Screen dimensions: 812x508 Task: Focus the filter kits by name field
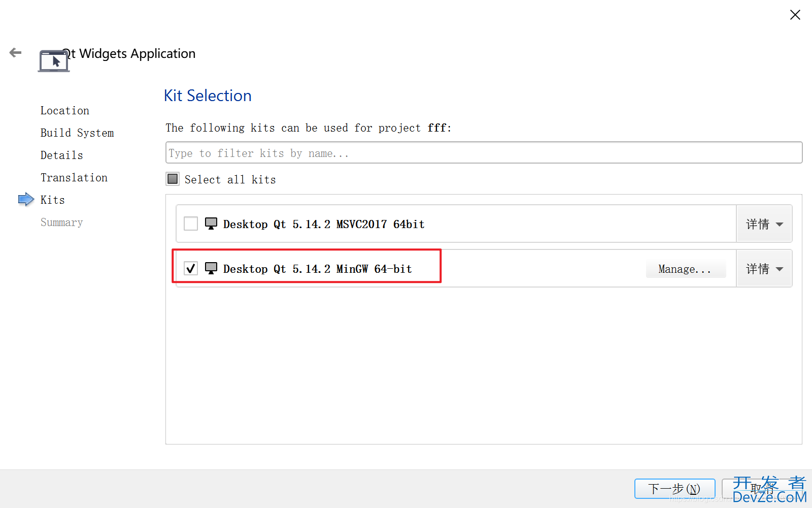[x=484, y=153]
